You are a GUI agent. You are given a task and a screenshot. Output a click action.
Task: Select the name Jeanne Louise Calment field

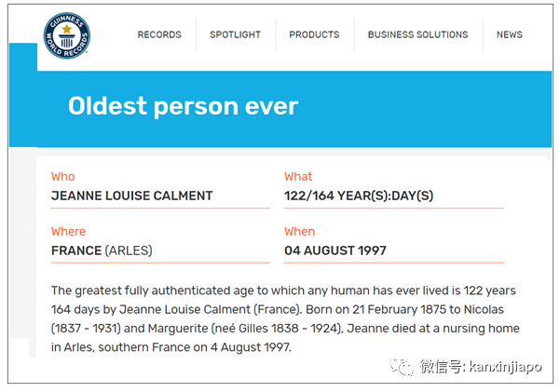pyautogui.click(x=132, y=196)
